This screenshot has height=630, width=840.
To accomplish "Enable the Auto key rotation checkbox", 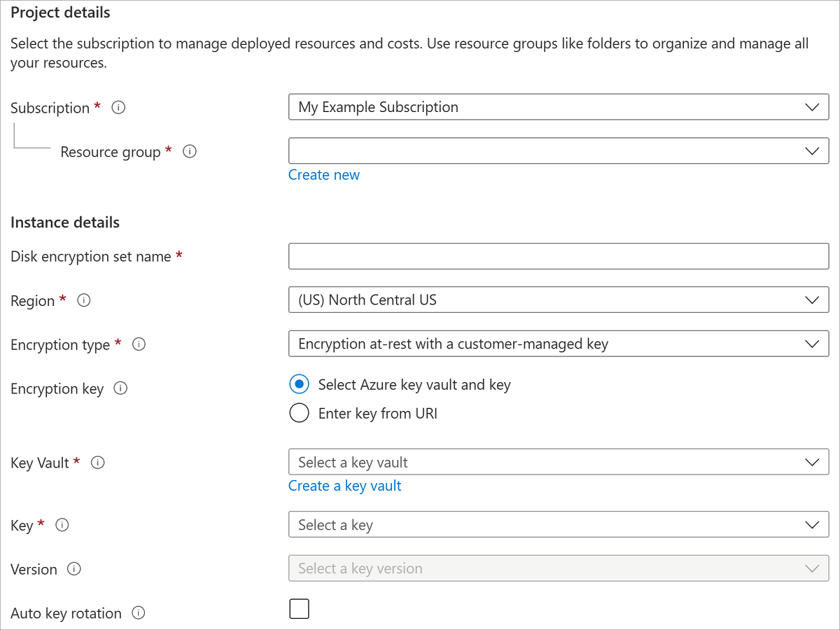I will tap(299, 609).
